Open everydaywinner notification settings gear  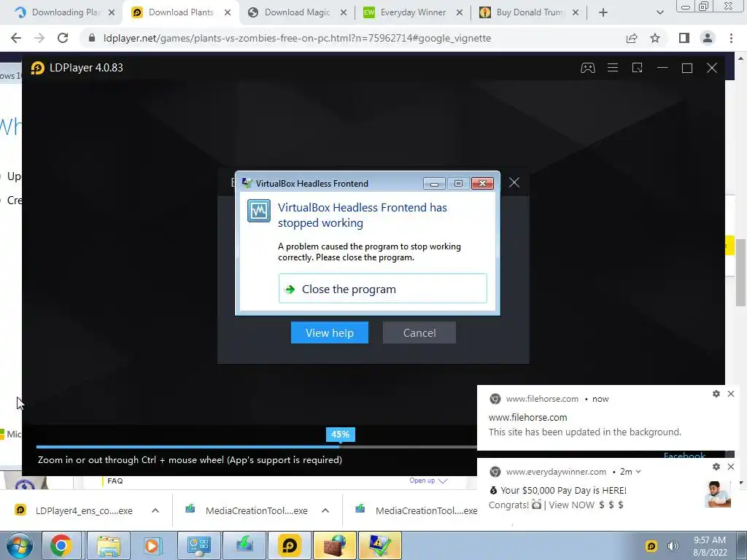pyautogui.click(x=716, y=467)
